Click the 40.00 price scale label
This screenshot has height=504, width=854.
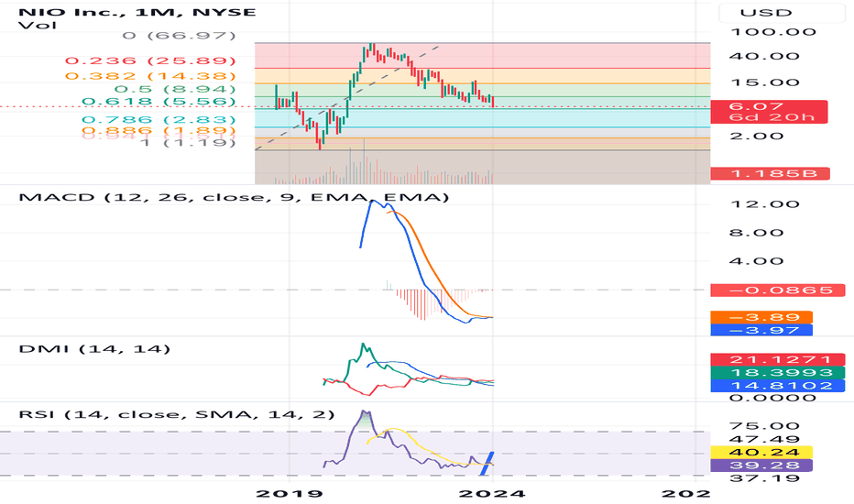click(764, 57)
